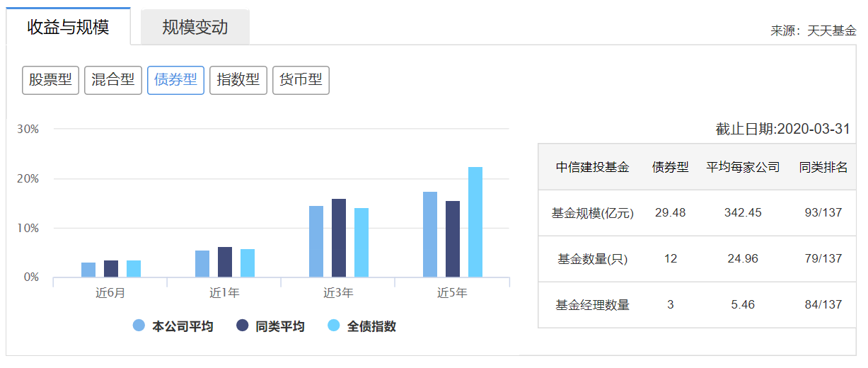Click the 29.48 fund size value
Viewport: 868px width, 368px height.
(670, 212)
